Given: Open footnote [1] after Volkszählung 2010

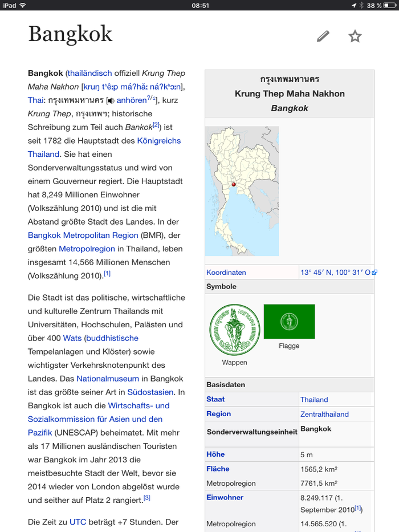Looking at the screenshot, I should click(107, 274).
